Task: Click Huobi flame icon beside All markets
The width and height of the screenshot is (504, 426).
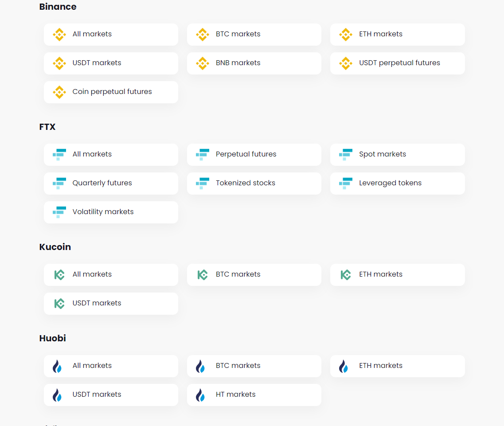Action: pyautogui.click(x=57, y=366)
